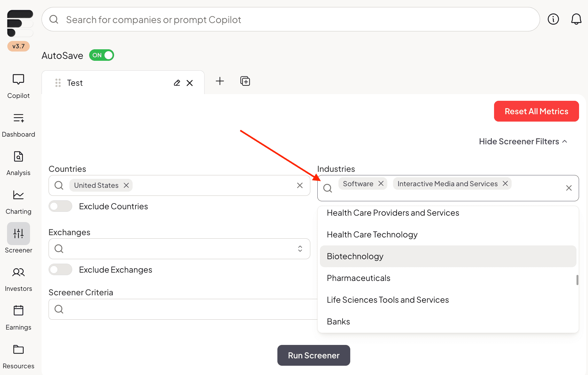Select Biotechnology from the industries list

point(355,256)
